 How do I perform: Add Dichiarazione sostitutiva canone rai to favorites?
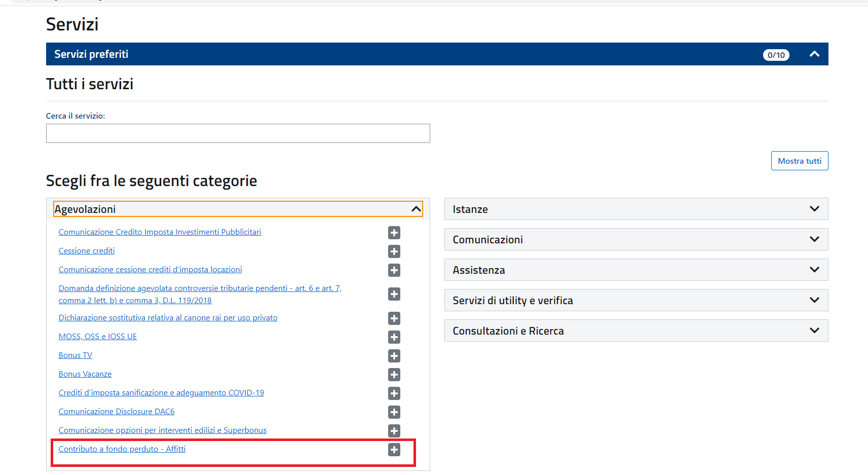click(x=394, y=318)
